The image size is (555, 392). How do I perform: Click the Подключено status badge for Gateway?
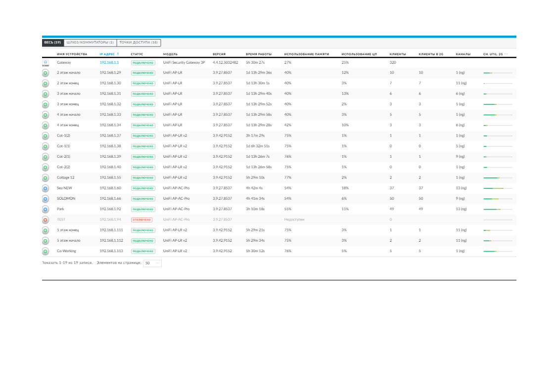(x=143, y=63)
